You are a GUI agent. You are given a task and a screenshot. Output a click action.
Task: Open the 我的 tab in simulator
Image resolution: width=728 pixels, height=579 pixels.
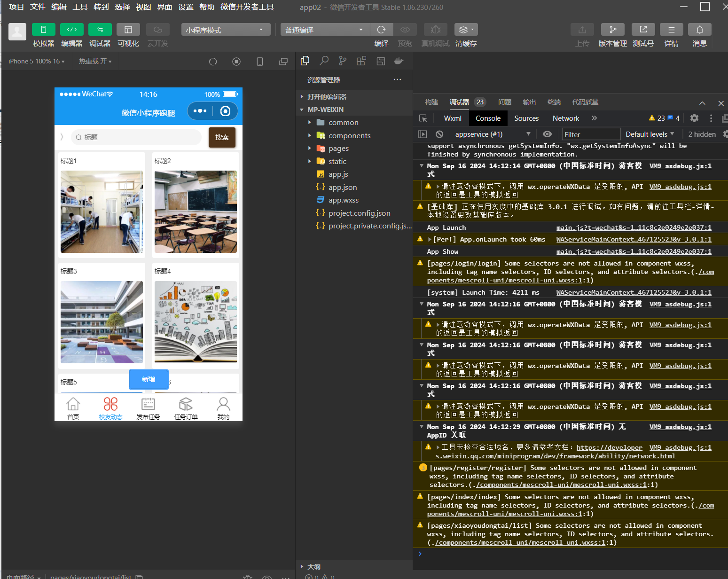(223, 408)
